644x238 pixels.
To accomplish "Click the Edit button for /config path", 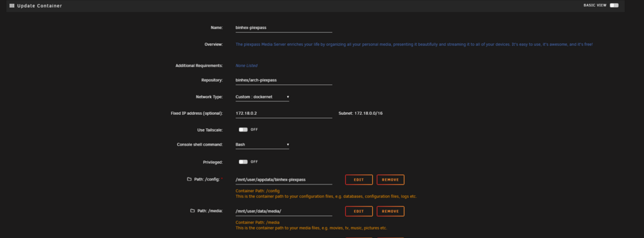I will 359,180.
